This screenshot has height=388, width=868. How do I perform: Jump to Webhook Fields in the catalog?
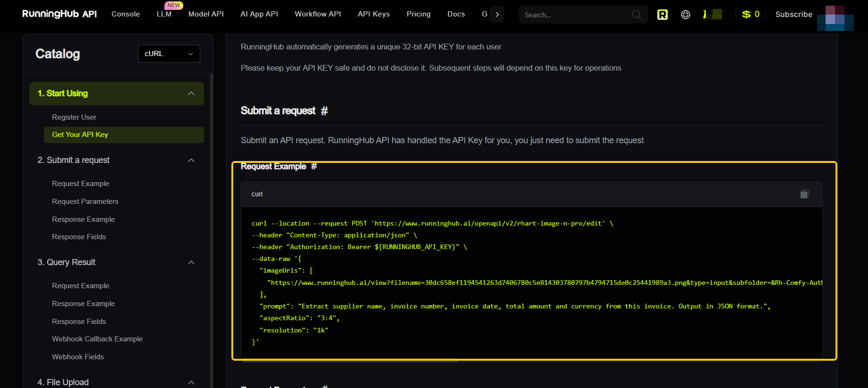(x=78, y=357)
